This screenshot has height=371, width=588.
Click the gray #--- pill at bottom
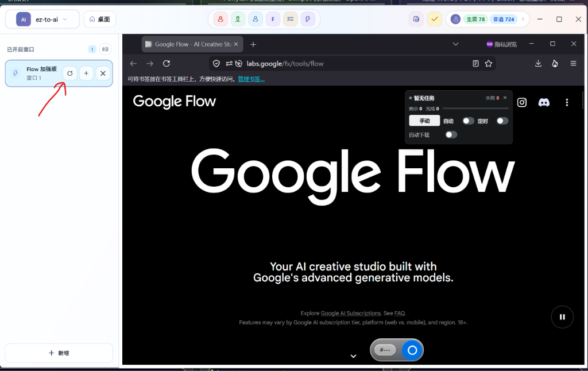coord(385,350)
